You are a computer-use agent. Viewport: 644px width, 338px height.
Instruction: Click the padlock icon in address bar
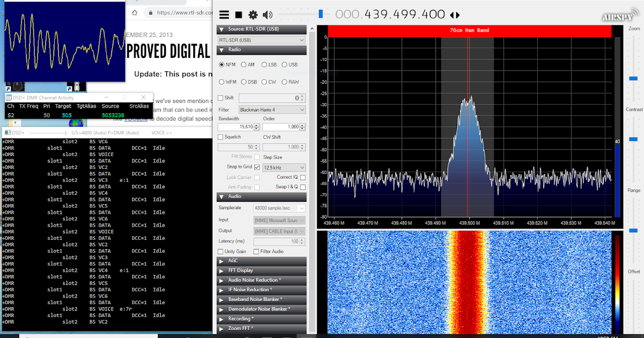(151, 12)
